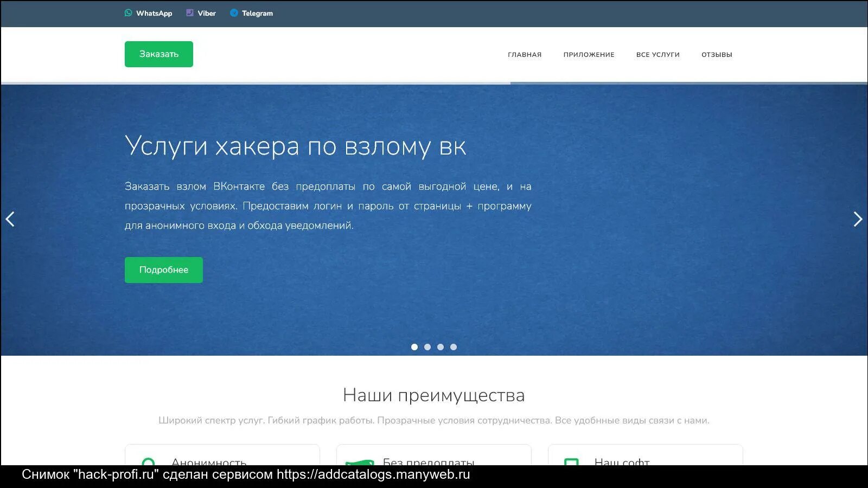Click the heading "Услуги хакера по взлому вк"
The height and width of the screenshot is (488, 868).
[296, 146]
